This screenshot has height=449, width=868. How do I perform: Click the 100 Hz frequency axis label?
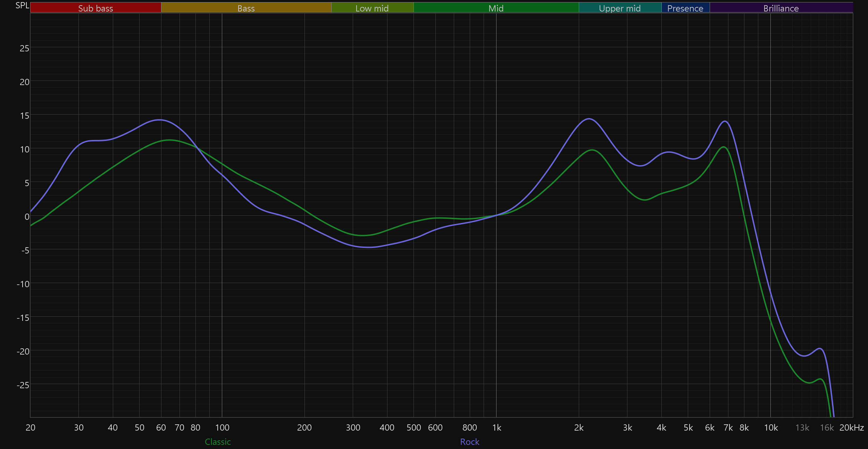(222, 427)
